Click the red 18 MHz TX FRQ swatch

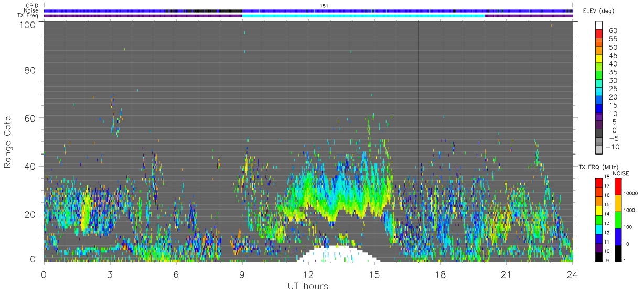point(599,182)
